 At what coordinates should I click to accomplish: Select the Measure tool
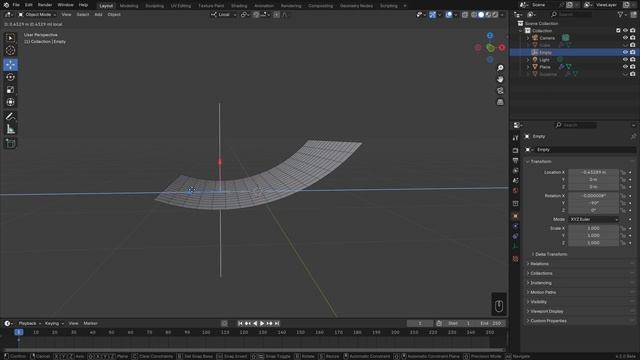tap(10, 129)
